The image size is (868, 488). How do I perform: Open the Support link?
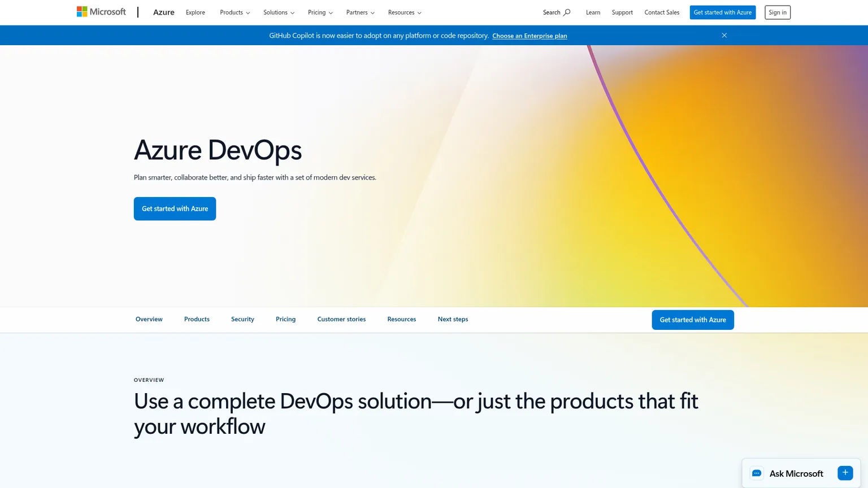tap(622, 12)
